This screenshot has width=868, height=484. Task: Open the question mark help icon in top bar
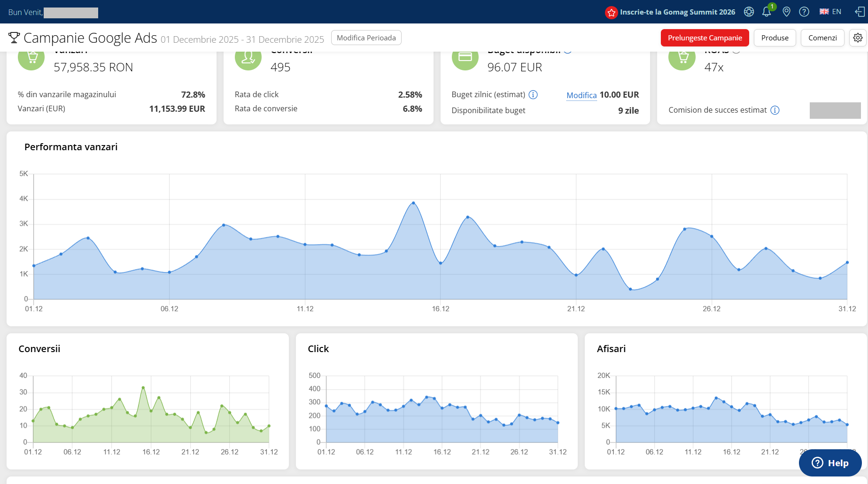point(804,12)
